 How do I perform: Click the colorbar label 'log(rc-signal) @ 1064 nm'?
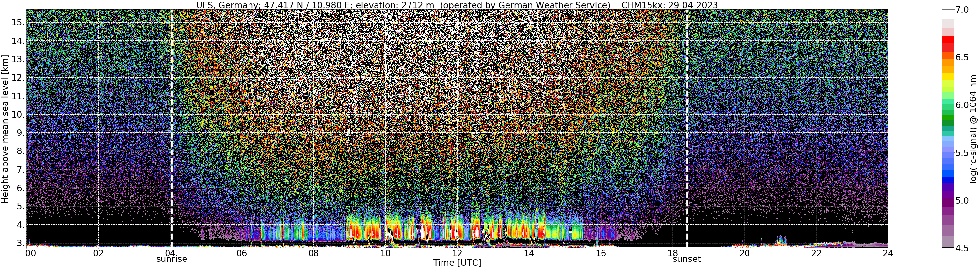973,129
